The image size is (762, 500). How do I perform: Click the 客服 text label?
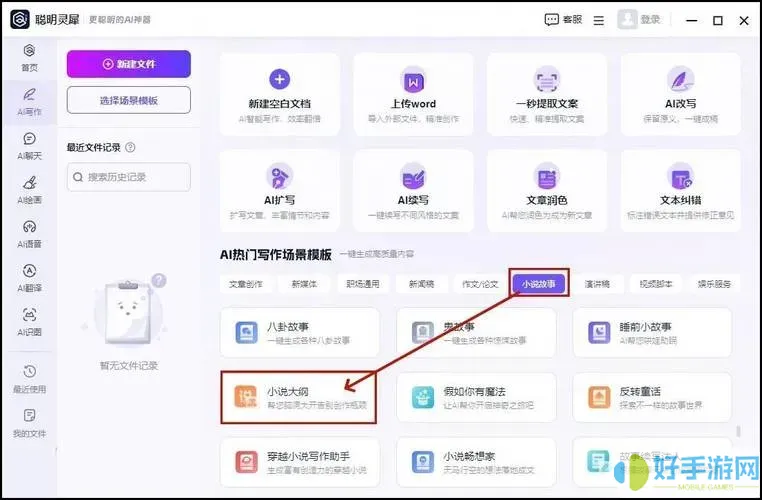tap(572, 20)
